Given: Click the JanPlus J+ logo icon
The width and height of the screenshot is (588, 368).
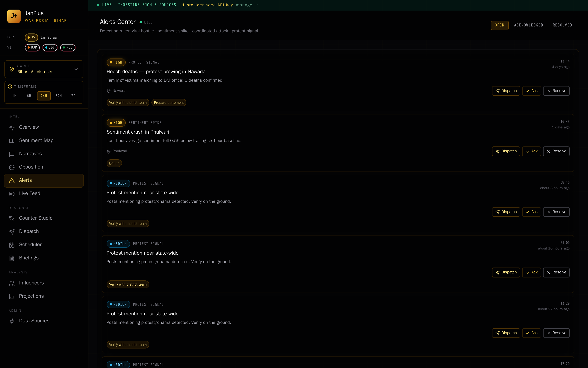Looking at the screenshot, I should [x=14, y=16].
